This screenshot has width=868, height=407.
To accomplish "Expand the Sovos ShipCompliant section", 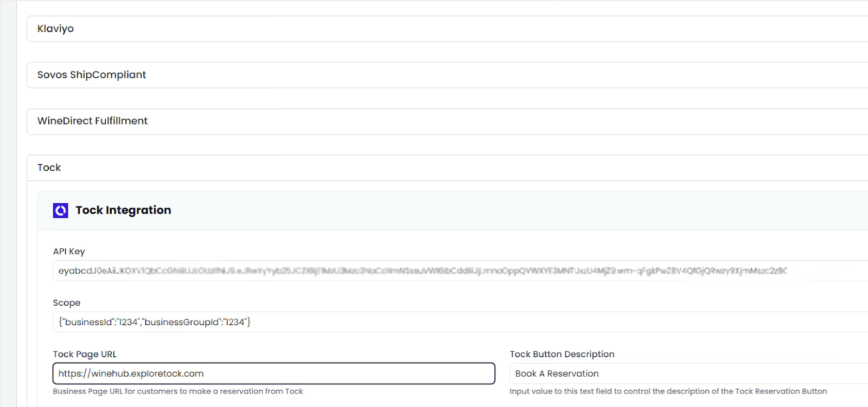I will pyautogui.click(x=447, y=75).
